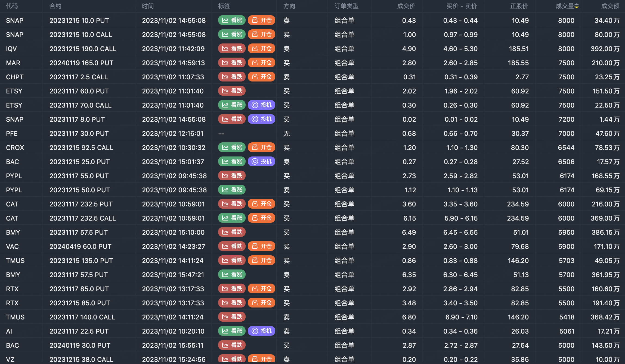
Task: Click the 代码 column header
Action: [x=12, y=6]
